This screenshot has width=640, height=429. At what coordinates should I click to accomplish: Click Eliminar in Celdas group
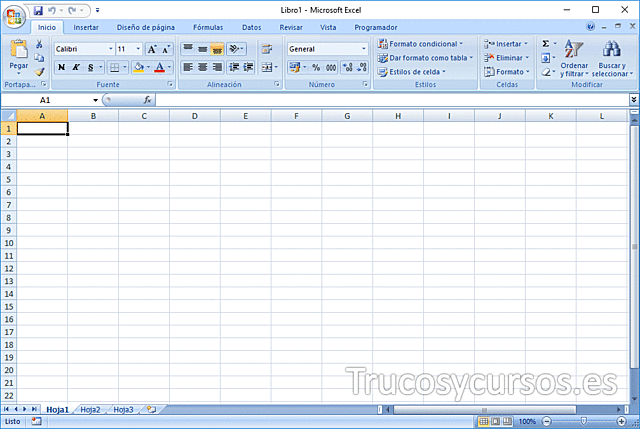pyautogui.click(x=507, y=58)
